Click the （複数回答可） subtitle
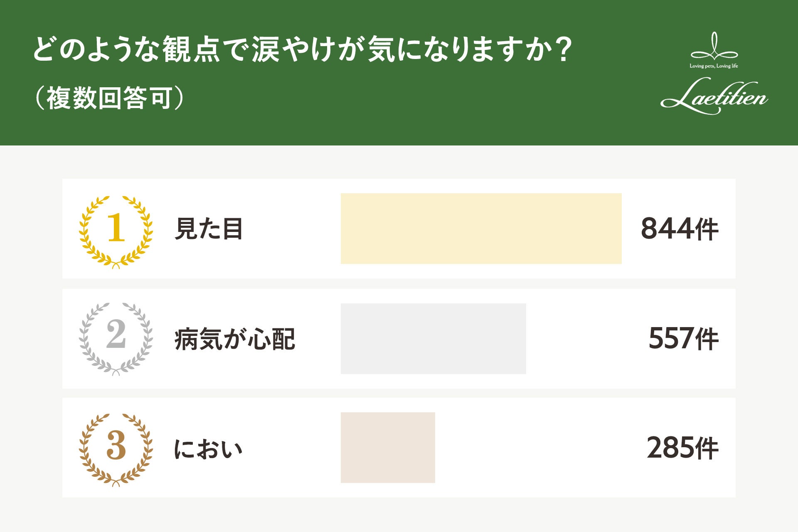 point(109,99)
